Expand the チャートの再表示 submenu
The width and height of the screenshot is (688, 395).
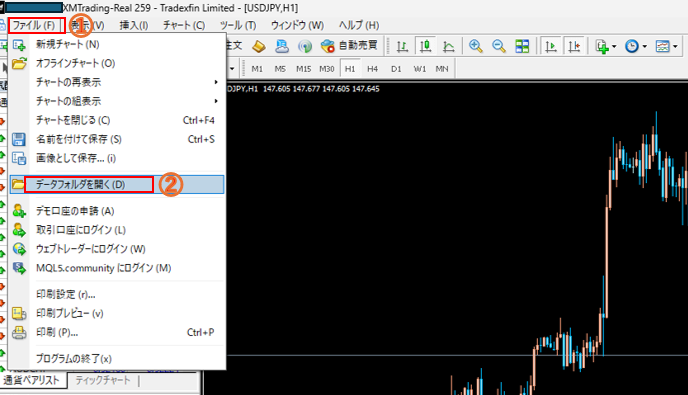pos(116,82)
